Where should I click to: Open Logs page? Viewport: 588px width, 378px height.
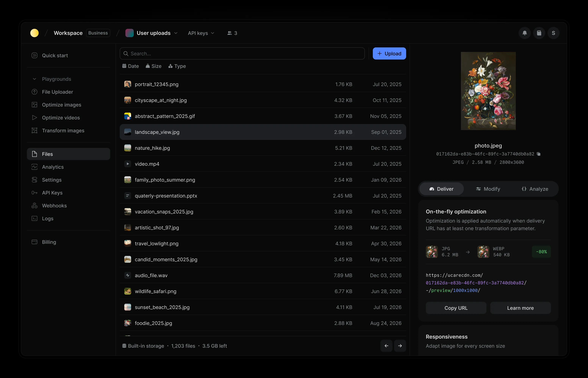[68, 218]
